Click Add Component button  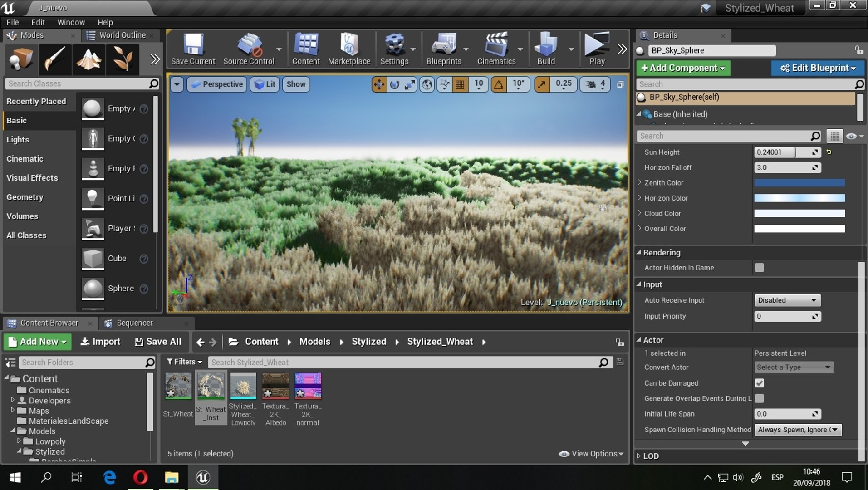(x=683, y=68)
